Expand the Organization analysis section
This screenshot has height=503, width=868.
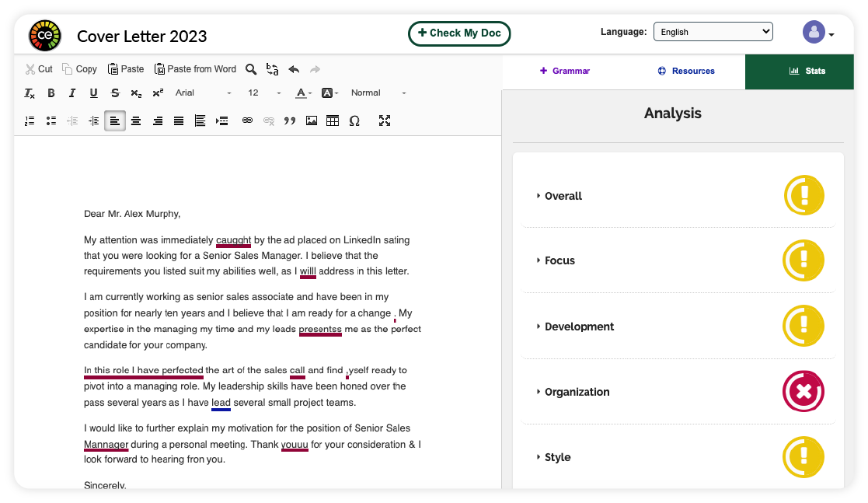577,392
